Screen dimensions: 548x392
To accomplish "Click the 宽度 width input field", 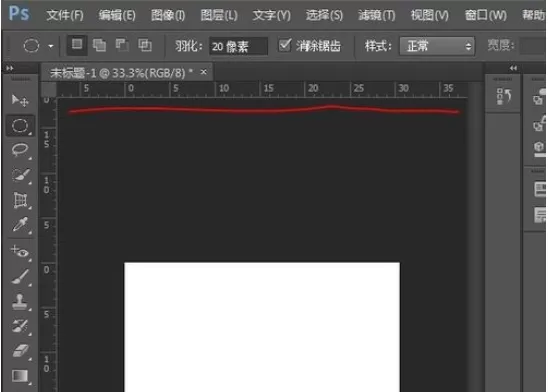I will coord(533,46).
